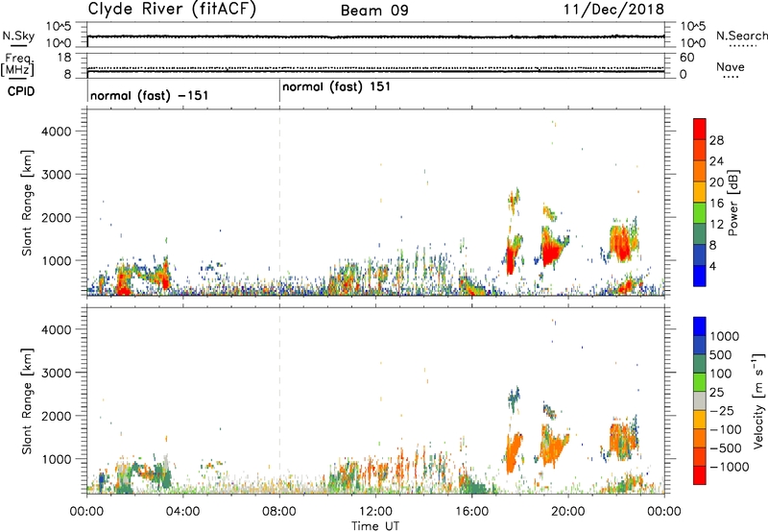
Task: Click '2000' on power panel range axis
Action: 57,217
